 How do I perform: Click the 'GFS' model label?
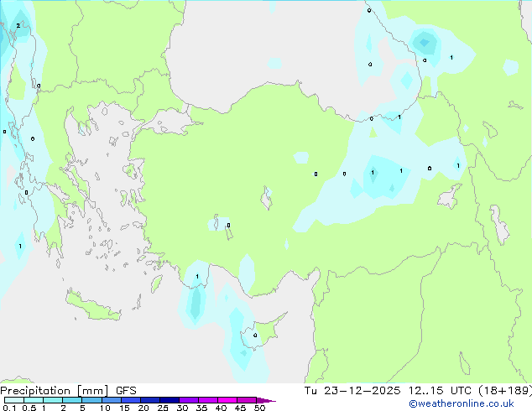(x=126, y=391)
